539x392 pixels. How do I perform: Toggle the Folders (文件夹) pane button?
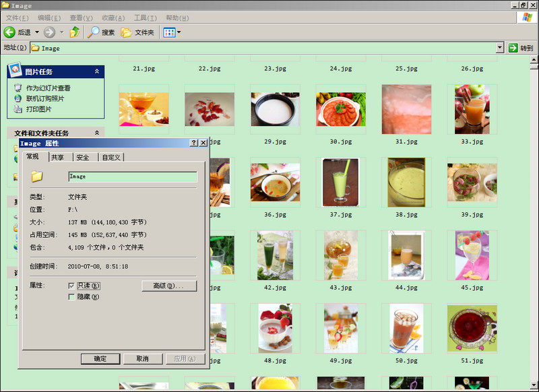point(137,32)
